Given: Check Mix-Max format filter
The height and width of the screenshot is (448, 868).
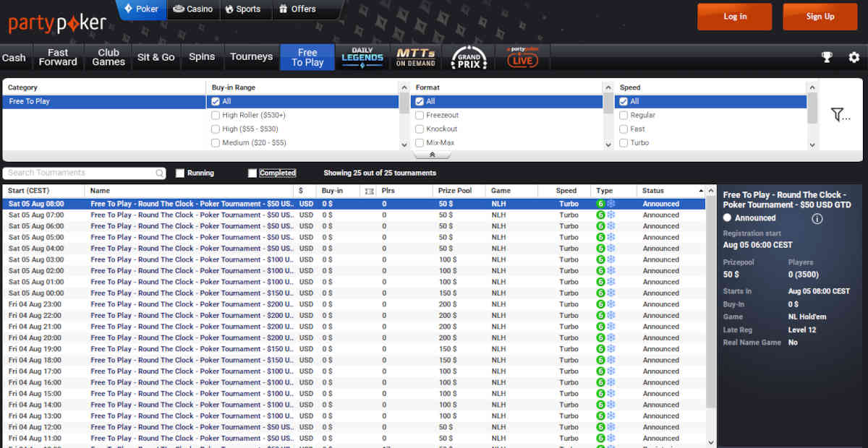Looking at the screenshot, I should [420, 142].
